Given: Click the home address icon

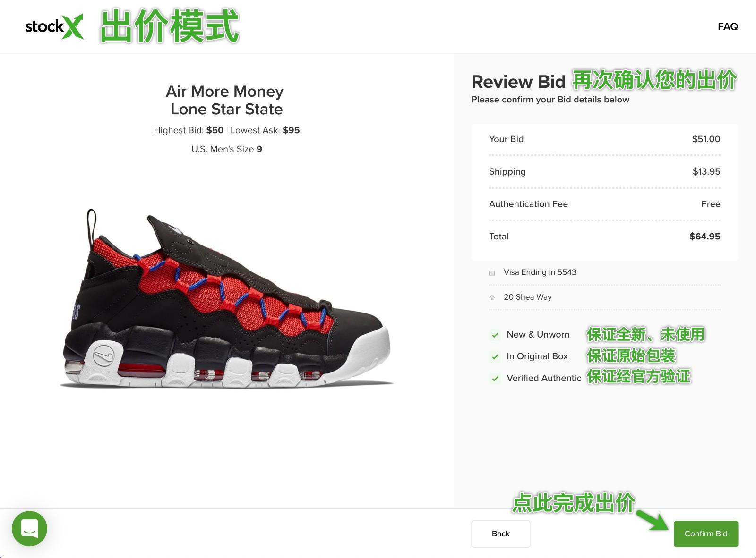Looking at the screenshot, I should coord(492,298).
